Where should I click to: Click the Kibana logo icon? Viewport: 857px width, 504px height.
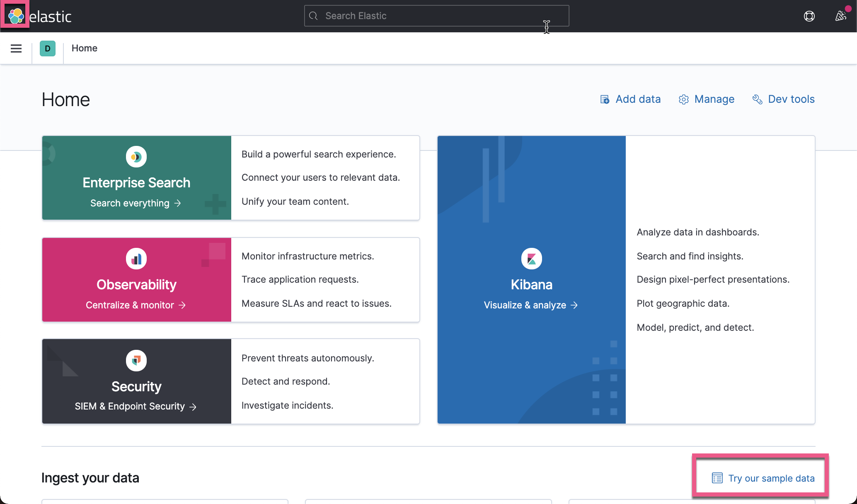(531, 258)
